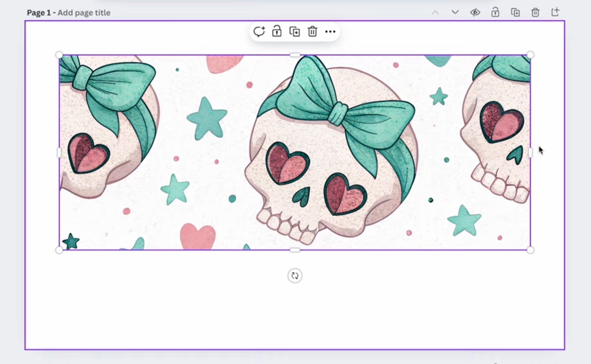Click the bottom-right corner resize handle
This screenshot has height=364, width=591.
click(x=530, y=250)
